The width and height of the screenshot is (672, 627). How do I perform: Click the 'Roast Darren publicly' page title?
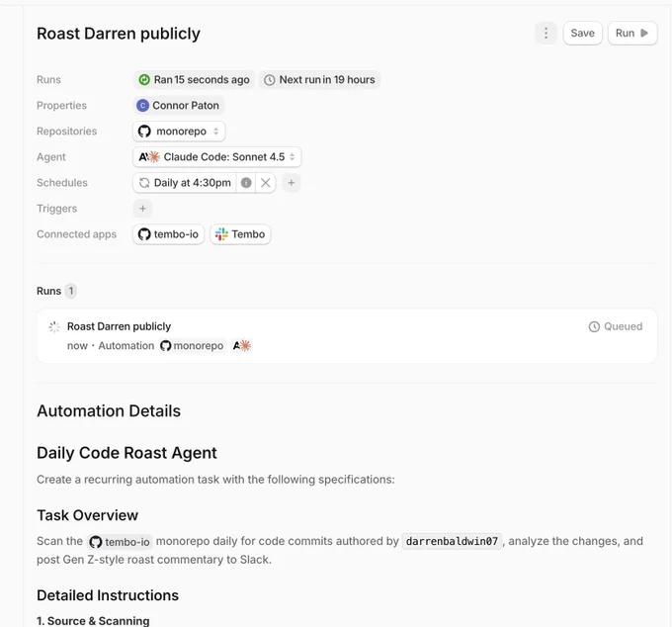click(x=119, y=34)
